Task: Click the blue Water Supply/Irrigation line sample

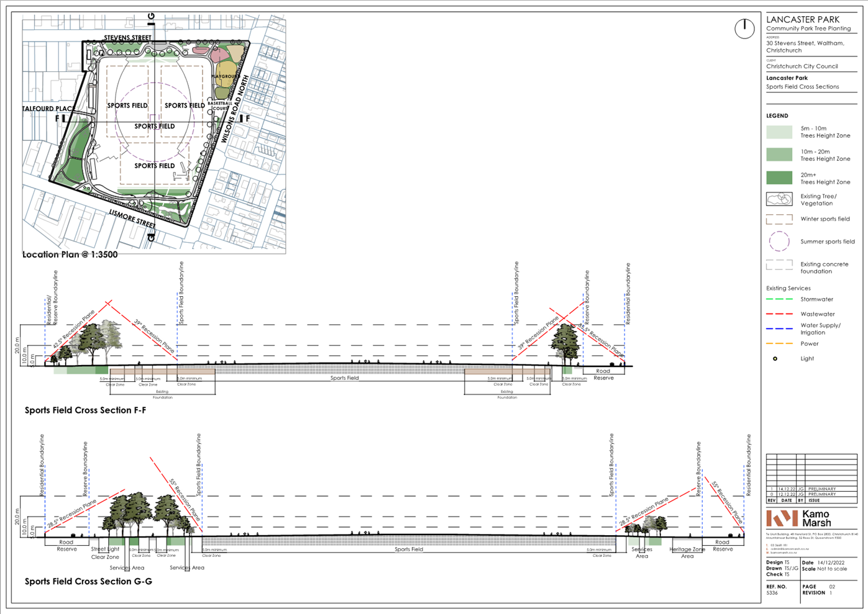Action: click(779, 328)
